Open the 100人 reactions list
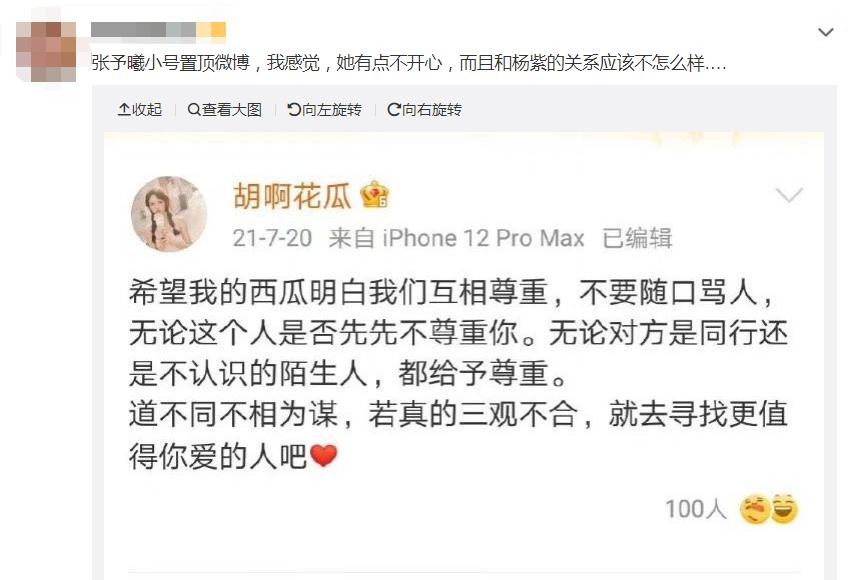The height and width of the screenshot is (580, 853). [696, 510]
